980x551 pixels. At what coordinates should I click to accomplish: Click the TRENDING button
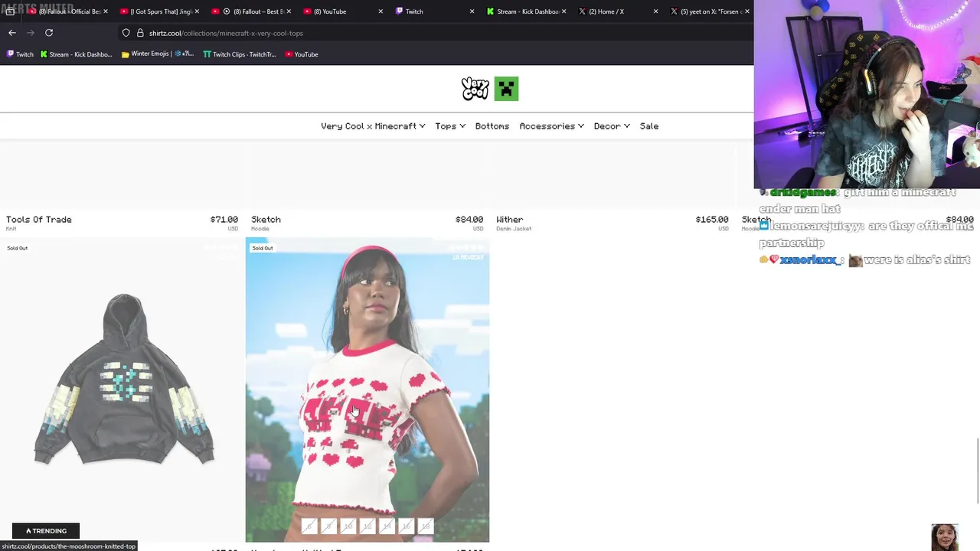click(x=46, y=531)
